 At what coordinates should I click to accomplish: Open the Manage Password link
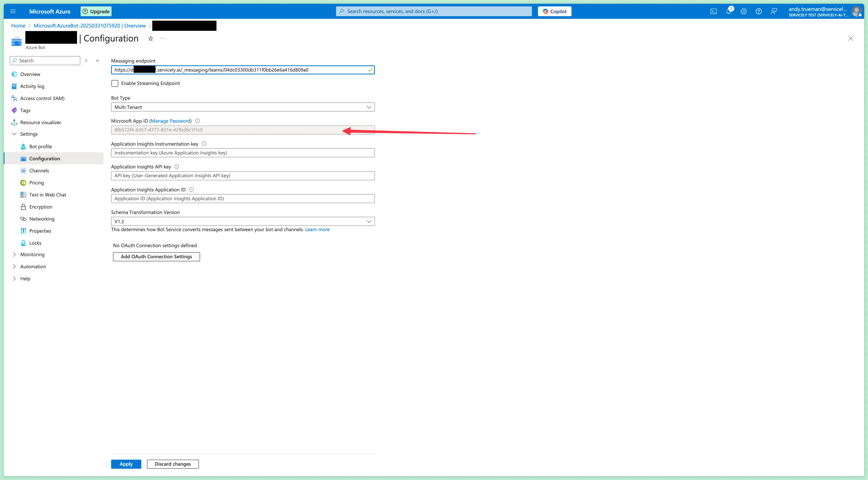[x=171, y=121]
